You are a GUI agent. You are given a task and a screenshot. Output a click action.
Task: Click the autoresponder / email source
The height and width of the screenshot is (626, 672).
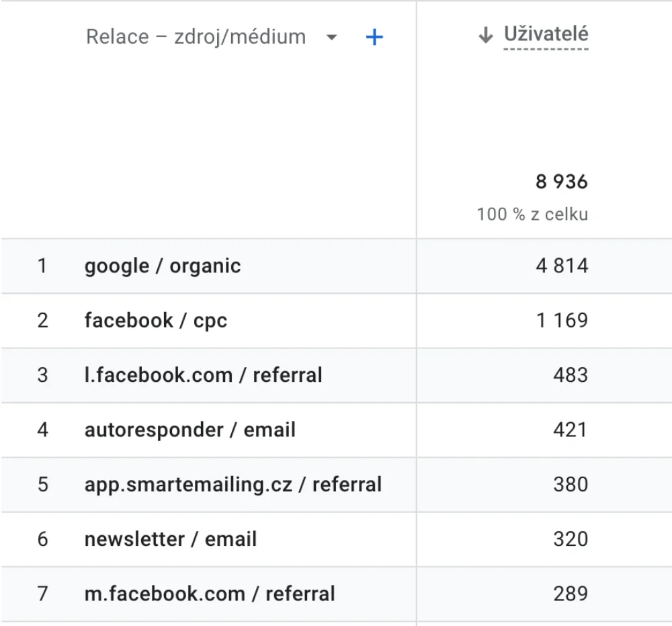click(x=190, y=430)
